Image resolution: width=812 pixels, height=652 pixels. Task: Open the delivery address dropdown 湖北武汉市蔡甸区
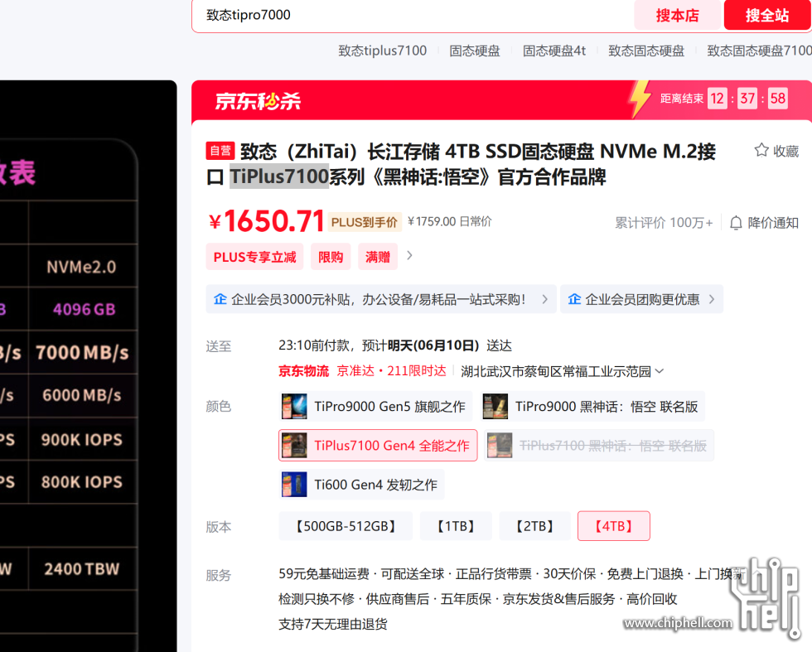[562, 371]
